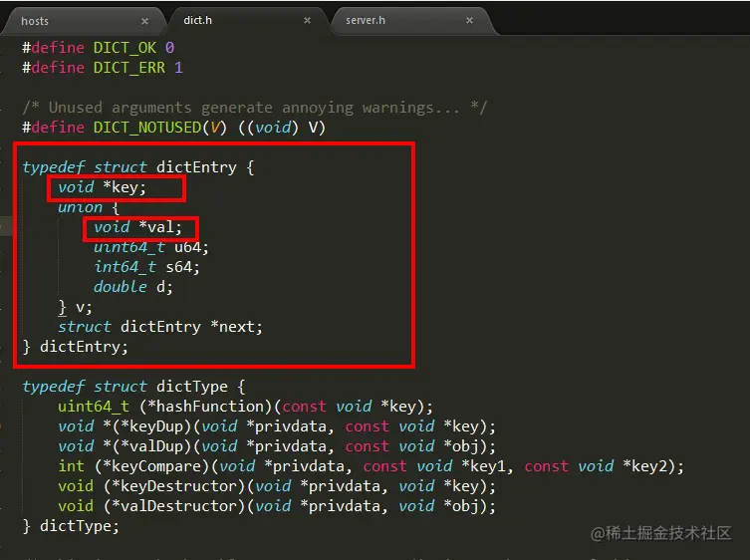Click the 'int64_t s64;' line
Viewport: 750px width, 560px height.
(x=146, y=267)
